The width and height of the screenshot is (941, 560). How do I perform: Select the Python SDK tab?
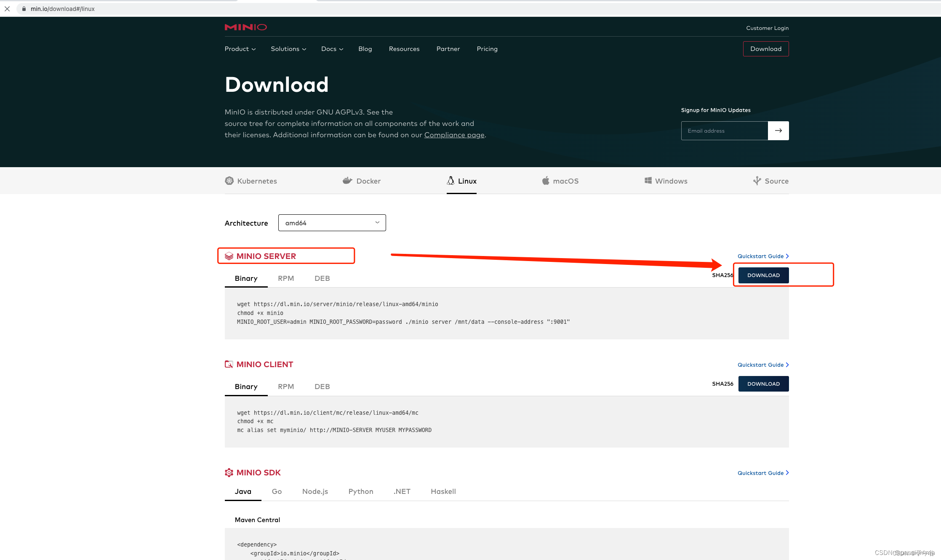coord(361,491)
